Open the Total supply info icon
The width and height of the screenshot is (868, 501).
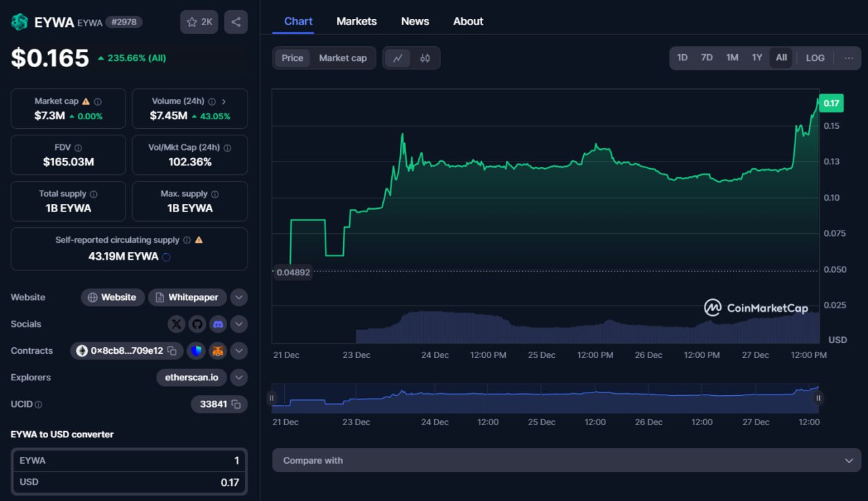pyautogui.click(x=94, y=194)
